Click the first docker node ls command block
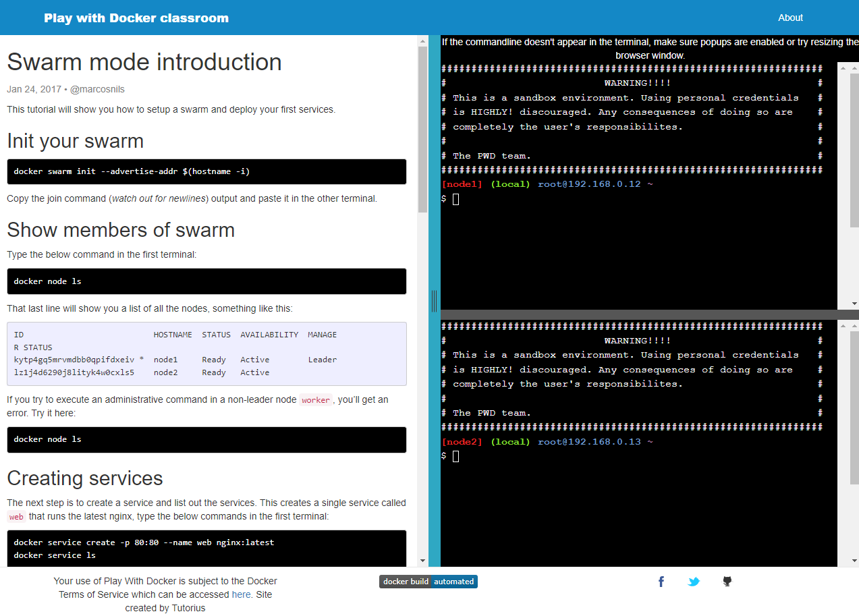This screenshot has width=859, height=616. pos(206,281)
